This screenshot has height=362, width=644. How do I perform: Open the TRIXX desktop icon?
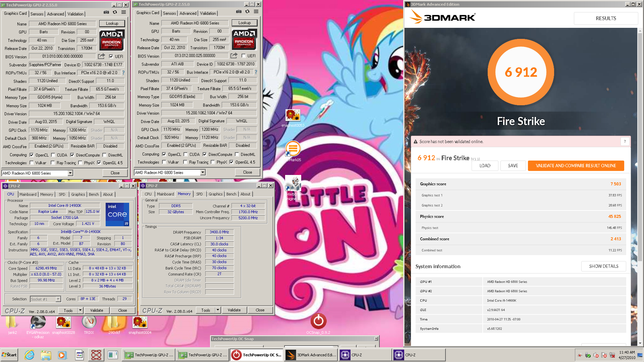(89, 324)
